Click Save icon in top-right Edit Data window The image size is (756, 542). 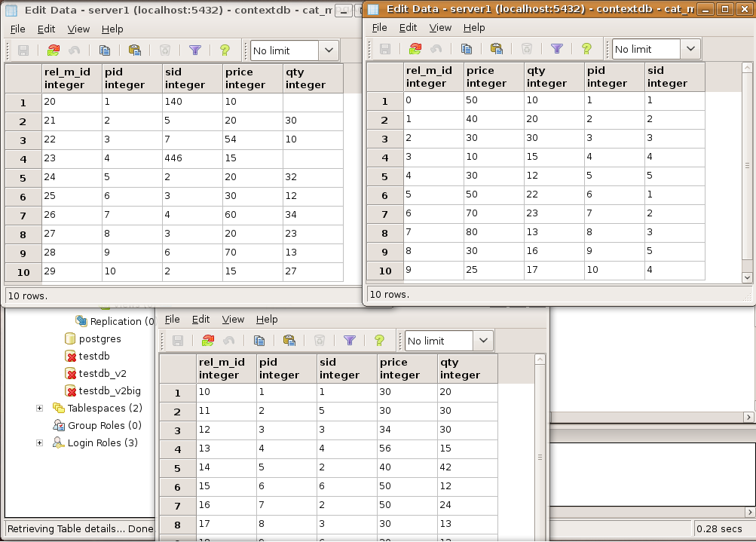pyautogui.click(x=385, y=49)
